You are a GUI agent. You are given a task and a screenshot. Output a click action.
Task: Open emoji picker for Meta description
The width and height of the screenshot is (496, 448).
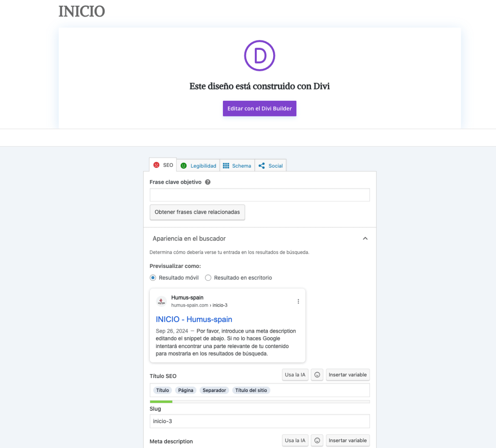click(x=317, y=441)
